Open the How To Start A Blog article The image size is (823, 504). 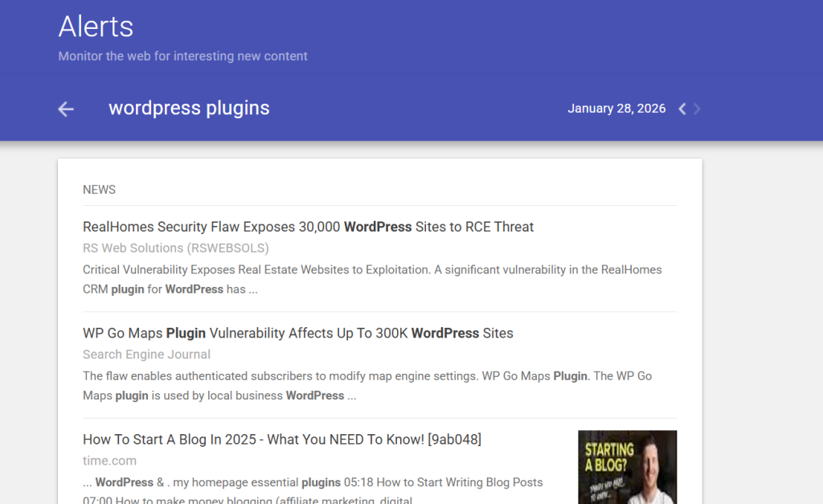[281, 439]
